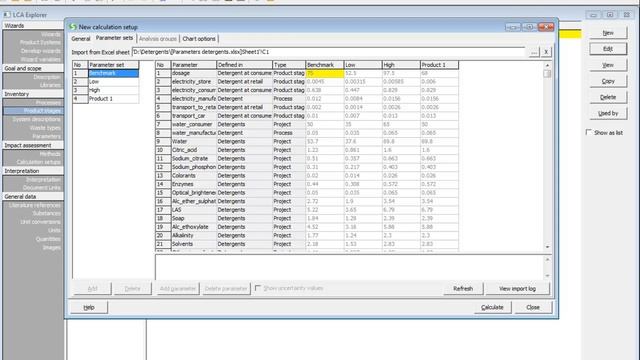Select Substances in the LCA Explorer tree
This screenshot has height=360, width=640.
coord(47,213)
